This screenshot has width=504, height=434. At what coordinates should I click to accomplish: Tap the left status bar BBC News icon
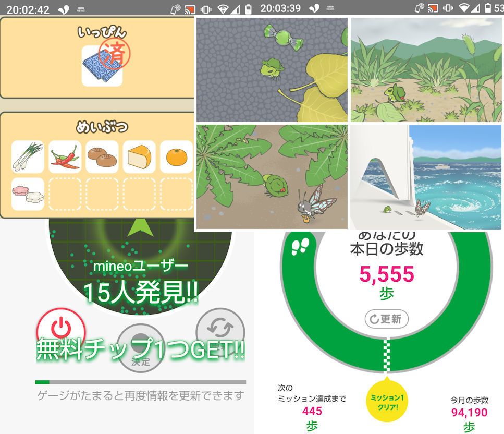[81, 10]
